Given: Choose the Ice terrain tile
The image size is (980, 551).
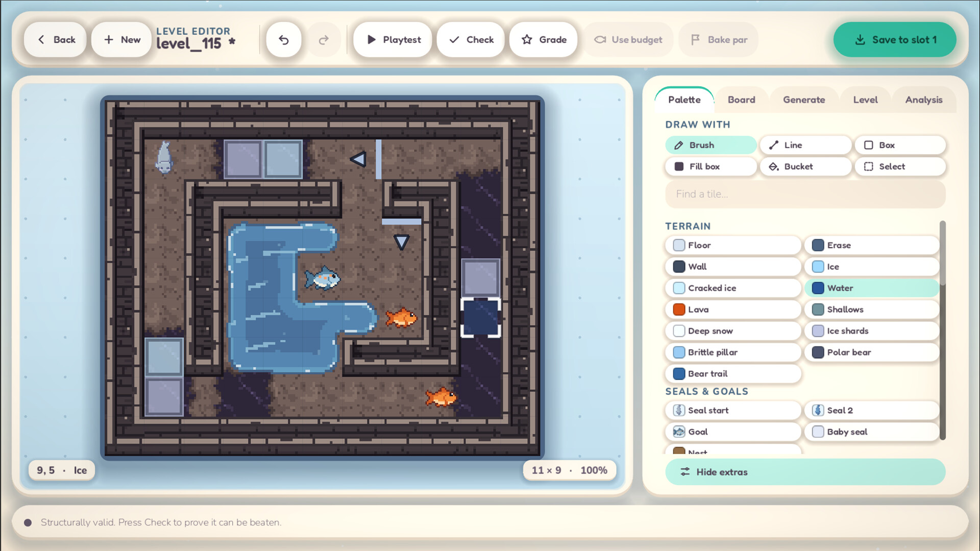Looking at the screenshot, I should point(872,266).
